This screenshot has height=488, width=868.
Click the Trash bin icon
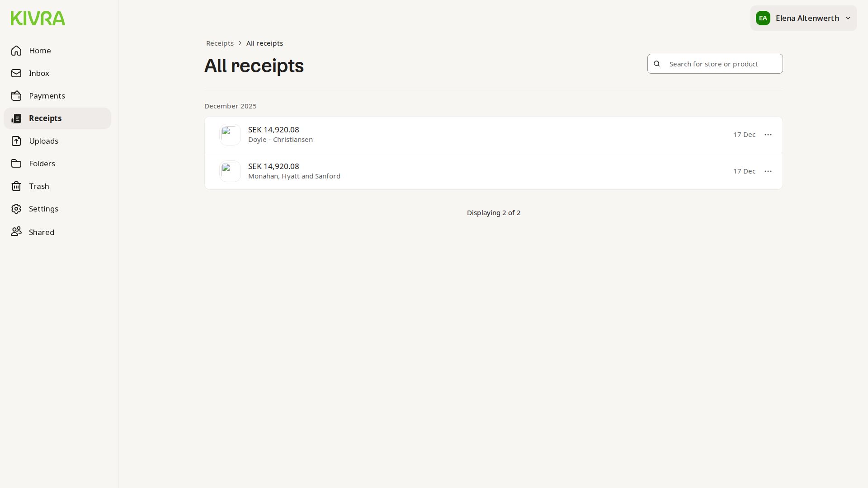click(16, 186)
